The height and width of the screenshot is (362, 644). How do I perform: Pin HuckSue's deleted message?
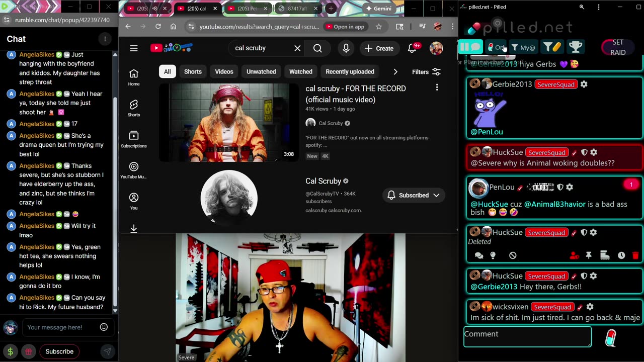point(589,255)
